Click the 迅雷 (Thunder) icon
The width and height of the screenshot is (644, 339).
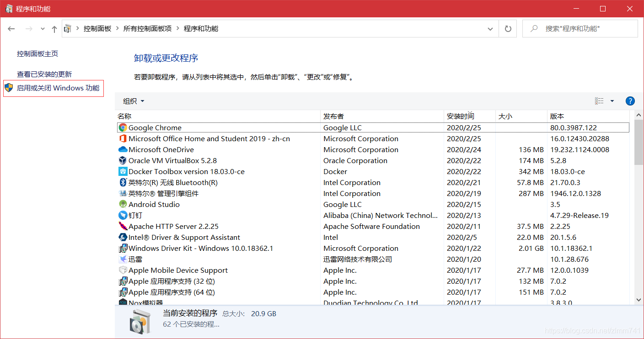tap(123, 259)
